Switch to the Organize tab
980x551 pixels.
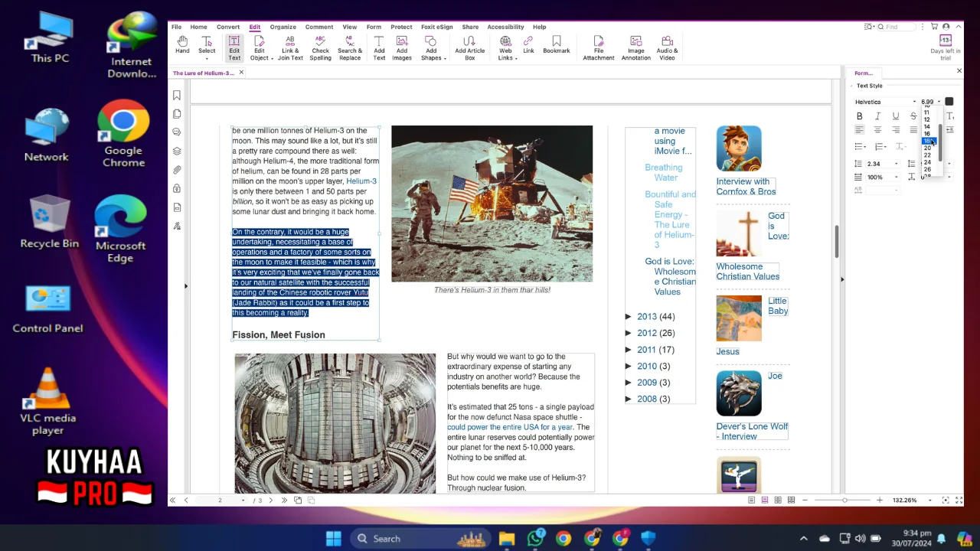(283, 27)
